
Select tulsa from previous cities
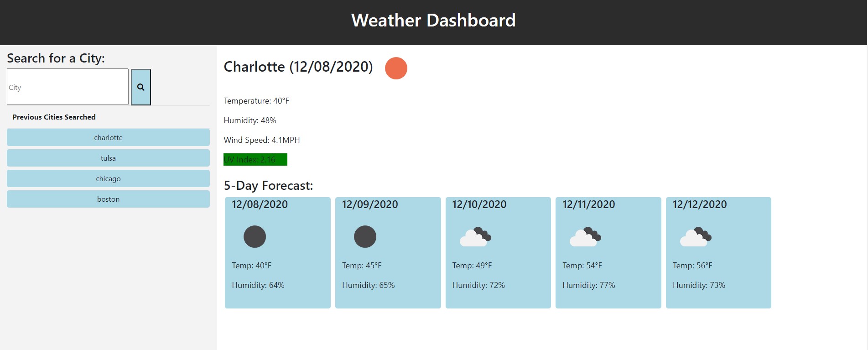[x=108, y=157]
